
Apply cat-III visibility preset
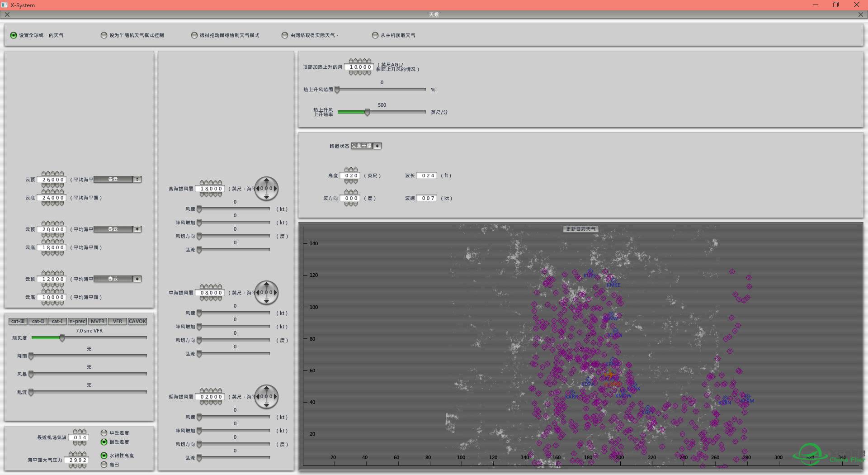click(18, 321)
